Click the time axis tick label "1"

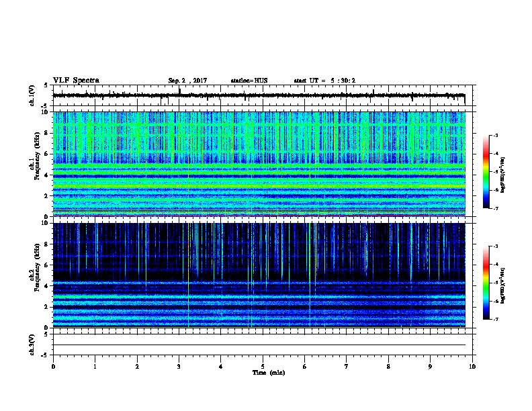pos(95,367)
